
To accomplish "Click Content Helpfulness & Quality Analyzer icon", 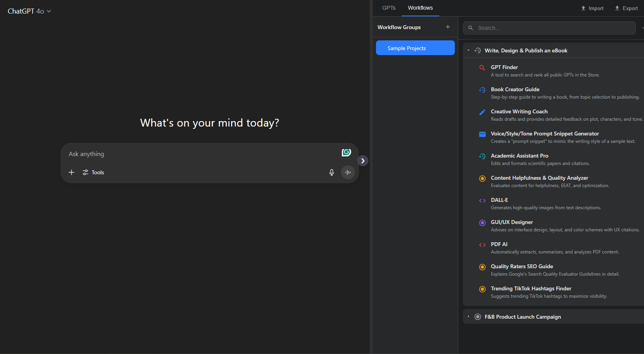I will 482,179.
